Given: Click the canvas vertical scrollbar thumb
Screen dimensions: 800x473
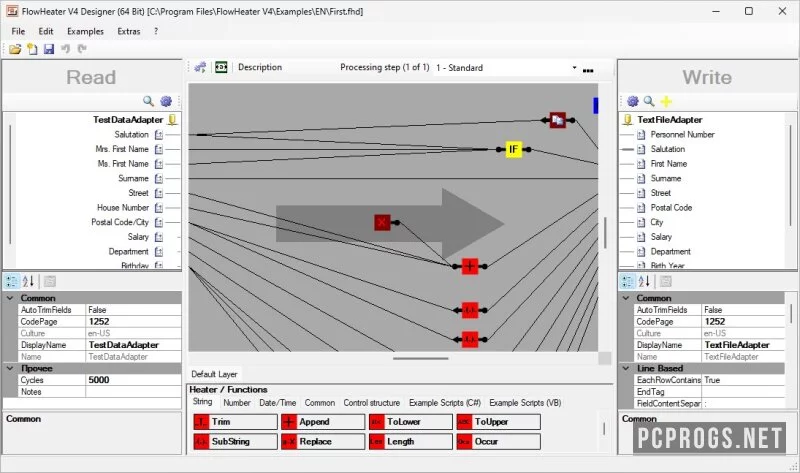Looking at the screenshot, I should (605, 233).
